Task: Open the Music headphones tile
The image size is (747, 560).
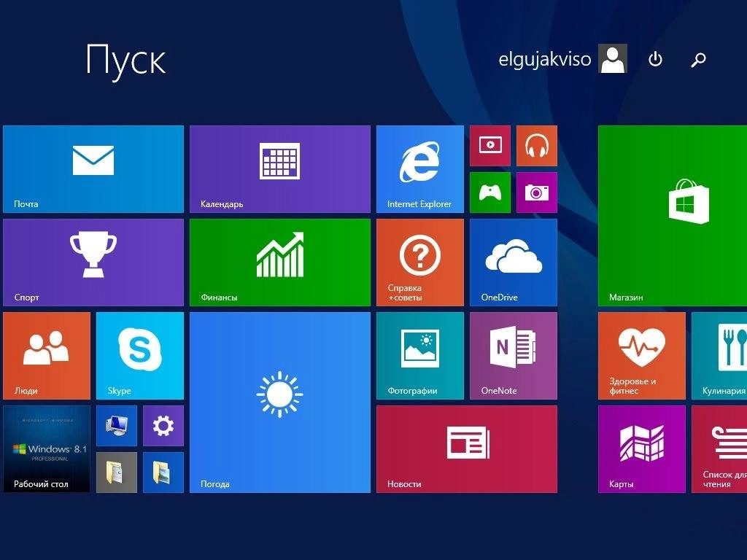Action: pyautogui.click(x=537, y=146)
